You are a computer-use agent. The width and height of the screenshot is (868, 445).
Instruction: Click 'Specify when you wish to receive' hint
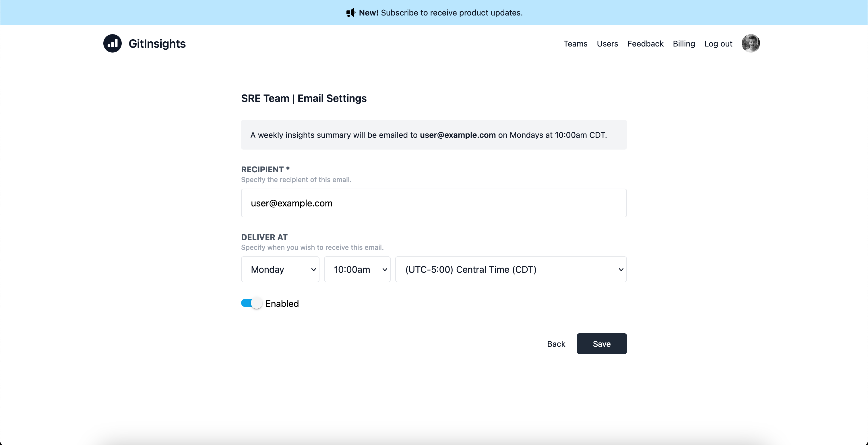tap(312, 247)
